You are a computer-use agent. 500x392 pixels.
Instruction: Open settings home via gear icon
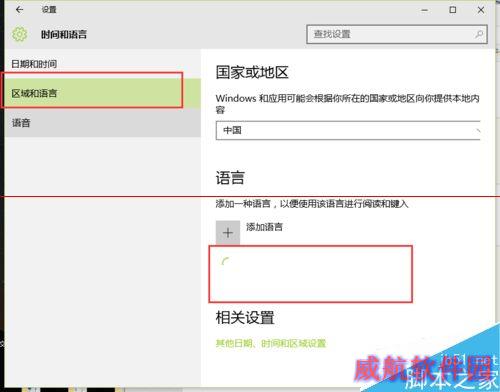point(19,34)
